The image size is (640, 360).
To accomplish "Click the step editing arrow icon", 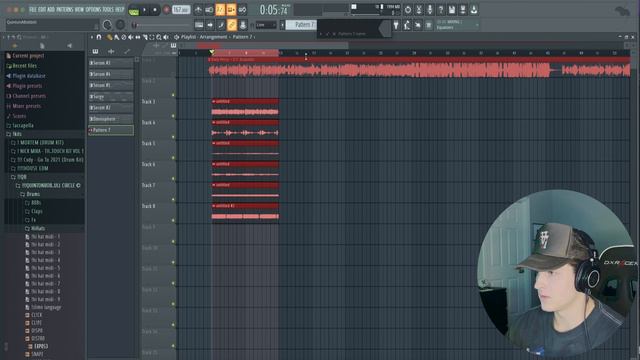I will coord(210,25).
